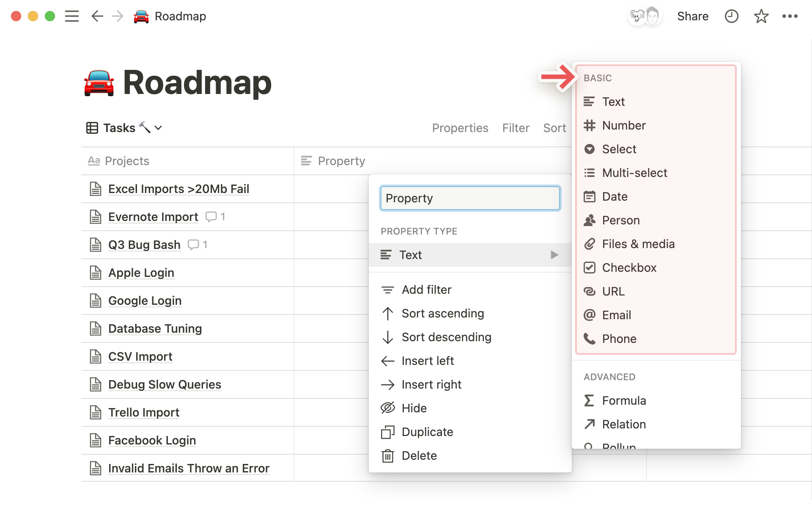Image resolution: width=812 pixels, height=508 pixels.
Task: Open page history clock icon
Action: [731, 16]
